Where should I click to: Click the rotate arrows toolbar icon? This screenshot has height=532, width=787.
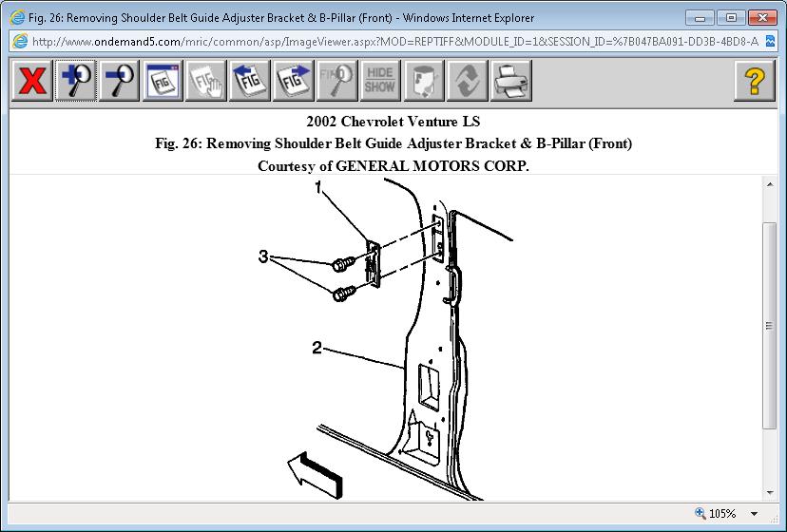coord(468,81)
